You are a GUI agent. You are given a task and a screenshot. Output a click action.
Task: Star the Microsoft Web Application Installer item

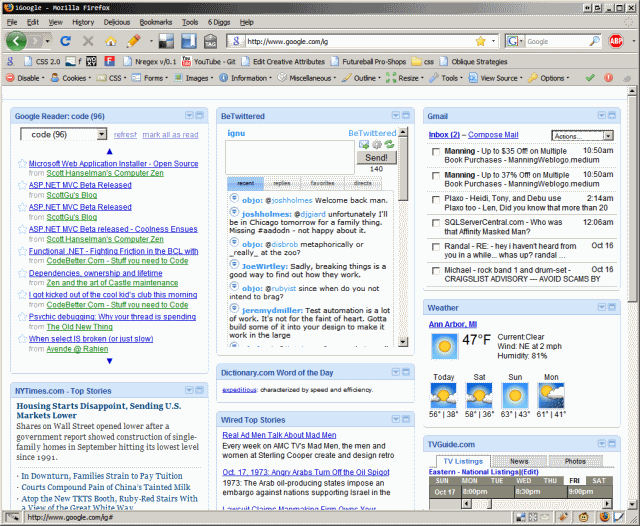[22, 164]
